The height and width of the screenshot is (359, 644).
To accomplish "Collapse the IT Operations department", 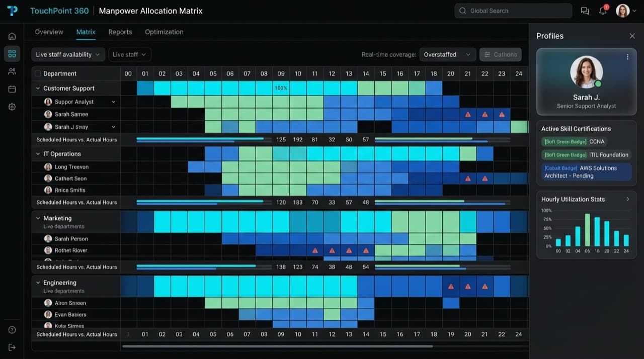I will pyautogui.click(x=38, y=154).
